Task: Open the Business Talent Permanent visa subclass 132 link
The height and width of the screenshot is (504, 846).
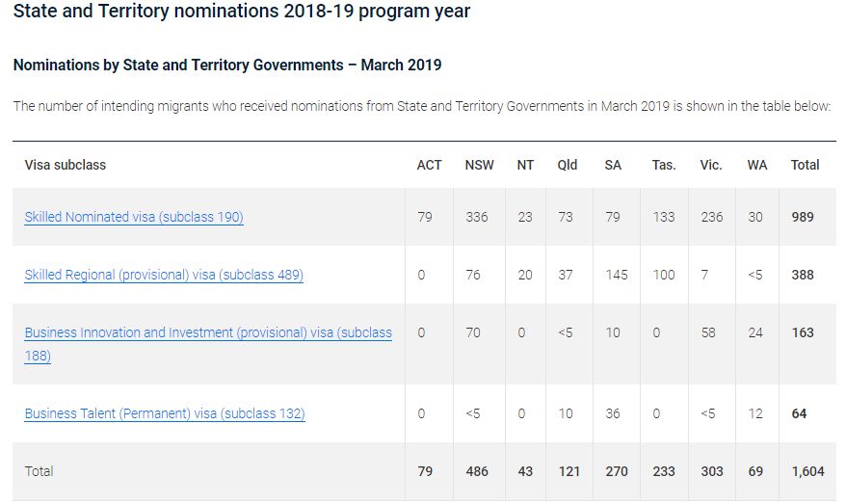Action: coord(165,413)
